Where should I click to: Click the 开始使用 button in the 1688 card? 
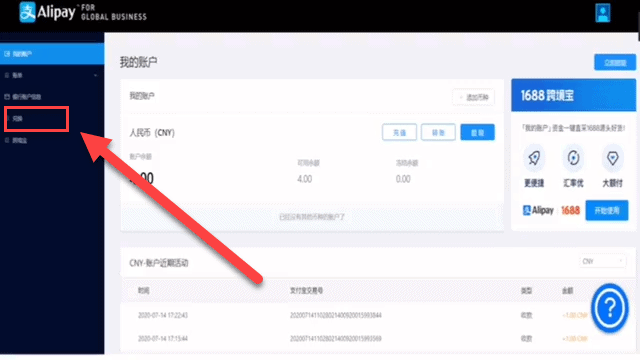[x=607, y=210]
